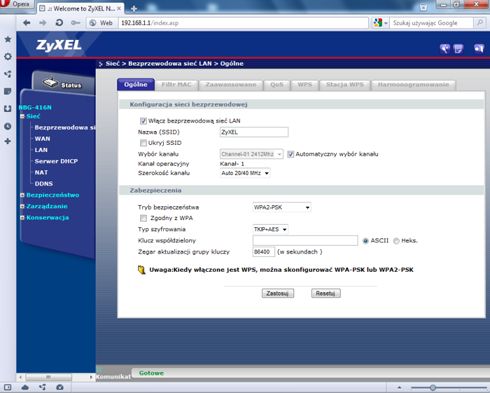Open Serwer DHCP in the menu
The image size is (490, 393).
pyautogui.click(x=56, y=161)
